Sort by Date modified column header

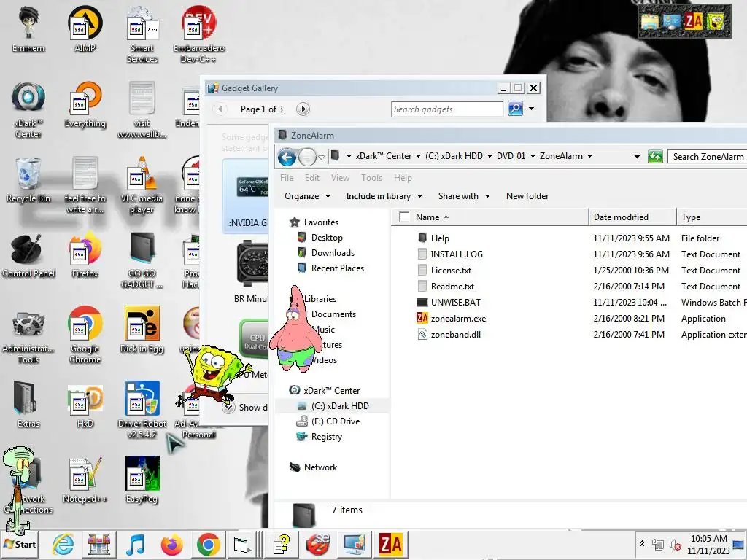632,217
